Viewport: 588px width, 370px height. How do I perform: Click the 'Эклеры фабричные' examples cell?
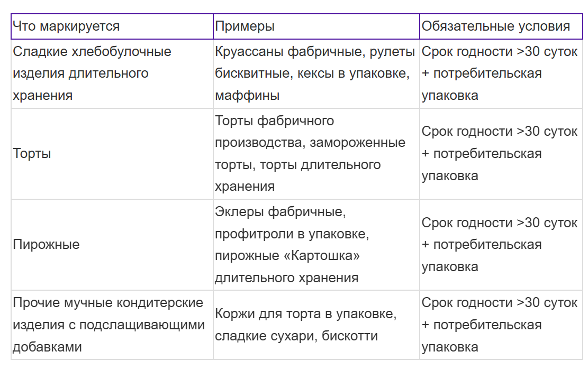point(316,245)
